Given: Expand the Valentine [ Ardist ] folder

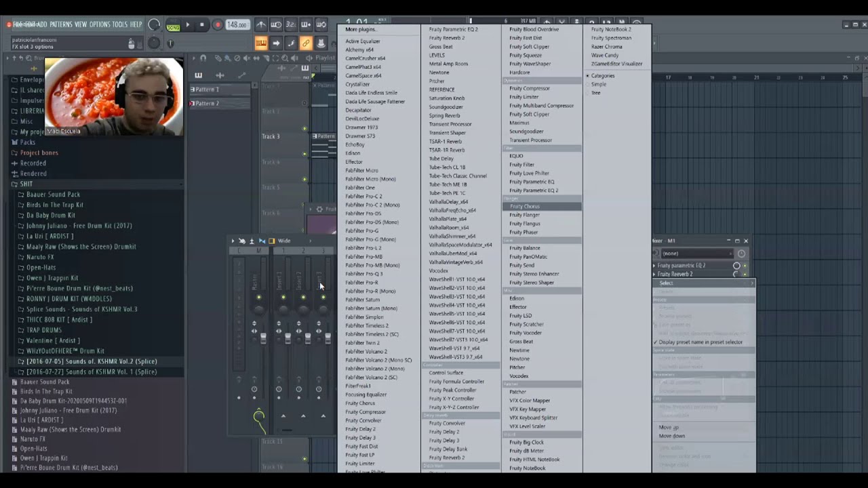Looking at the screenshot, I should pyautogui.click(x=53, y=340).
